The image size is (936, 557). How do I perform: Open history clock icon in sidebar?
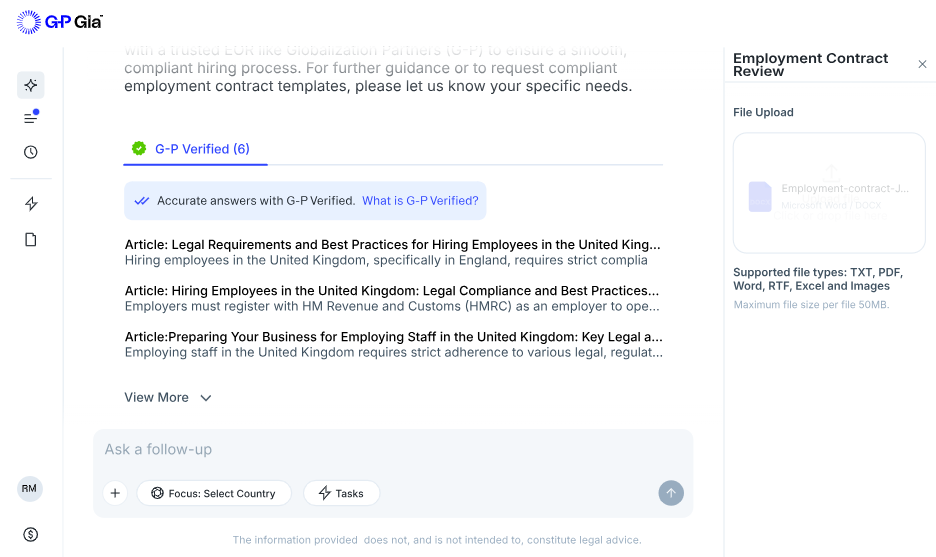(x=31, y=152)
